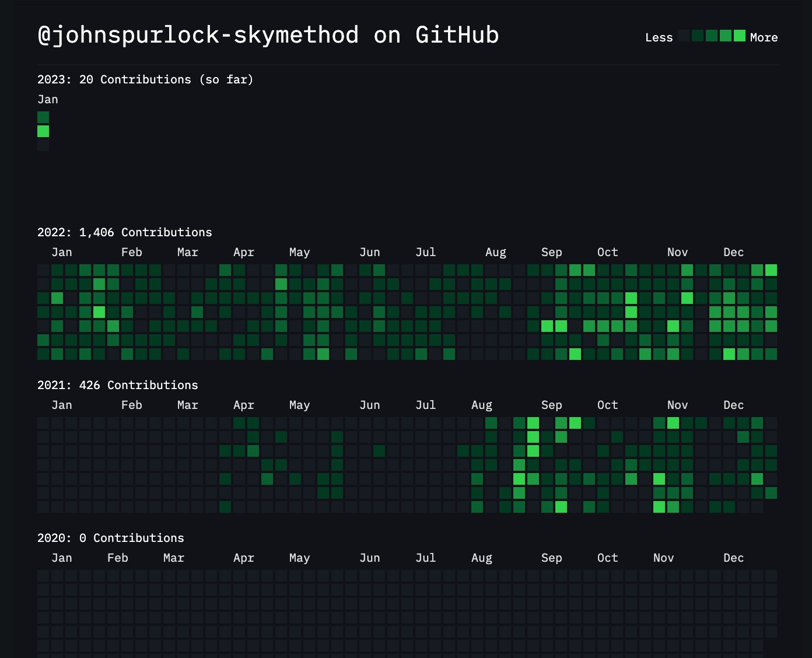812x658 pixels.
Task: Click the Dec label in the 2021 chart
Action: click(x=734, y=405)
